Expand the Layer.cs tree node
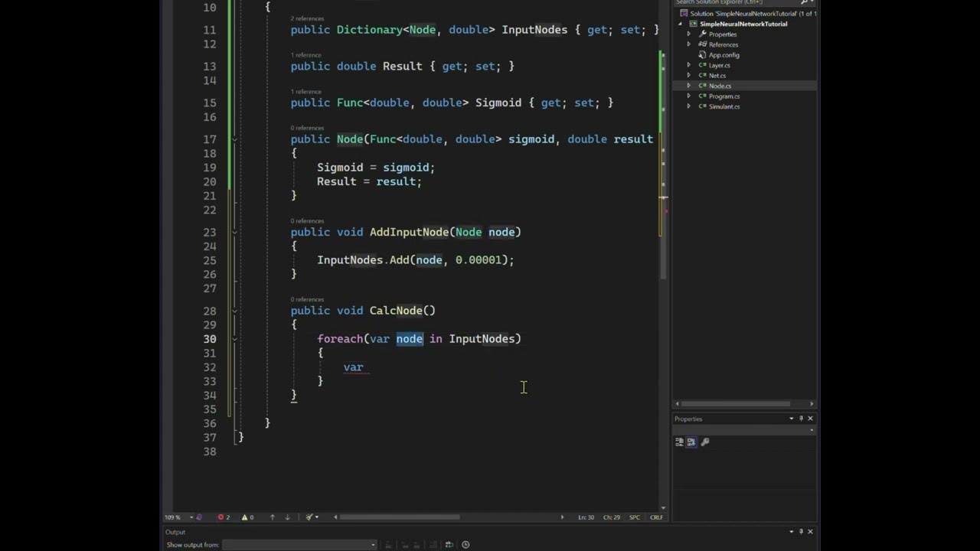 point(689,65)
